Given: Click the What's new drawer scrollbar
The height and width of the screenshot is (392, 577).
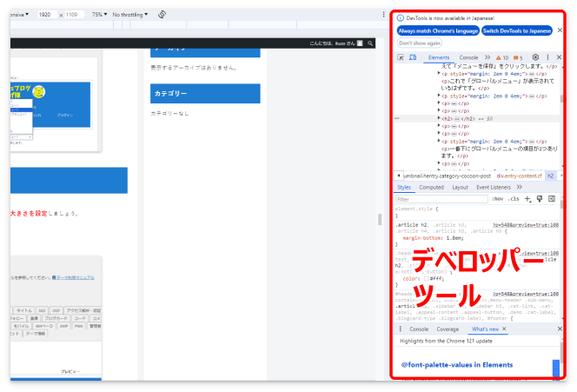Looking at the screenshot, I should 561,352.
